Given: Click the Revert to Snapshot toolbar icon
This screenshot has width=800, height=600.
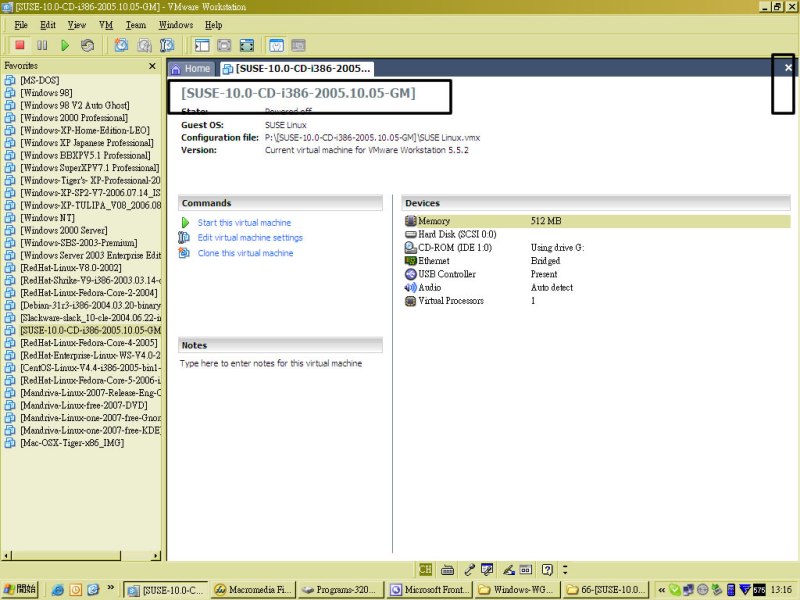Looking at the screenshot, I should click(144, 45).
